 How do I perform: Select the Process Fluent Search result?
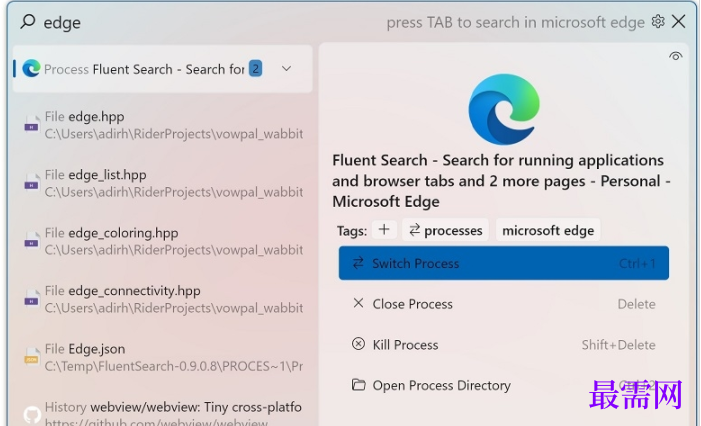pos(163,69)
